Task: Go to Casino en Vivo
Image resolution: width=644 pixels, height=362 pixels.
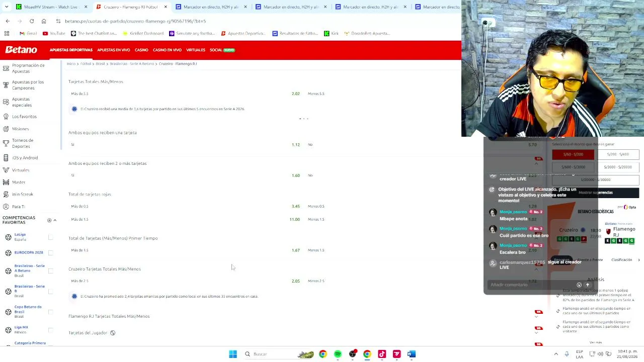Action: click(167, 50)
